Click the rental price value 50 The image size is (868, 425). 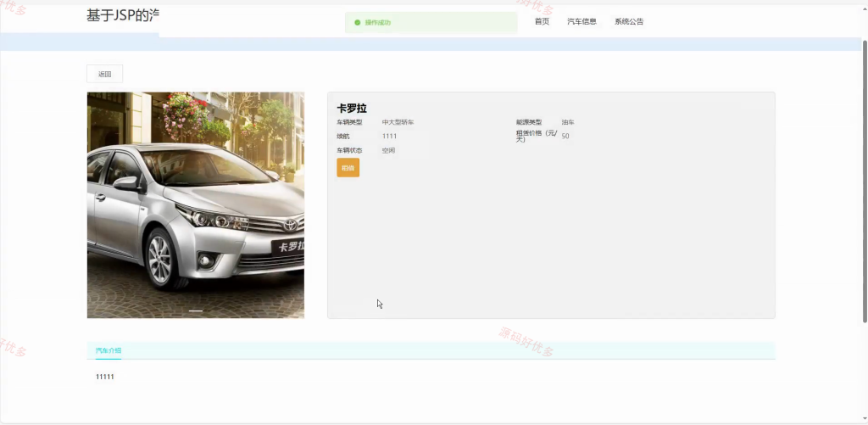[565, 136]
